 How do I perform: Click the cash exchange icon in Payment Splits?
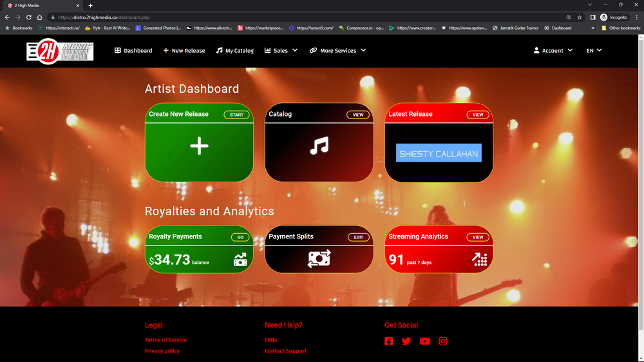319,258
